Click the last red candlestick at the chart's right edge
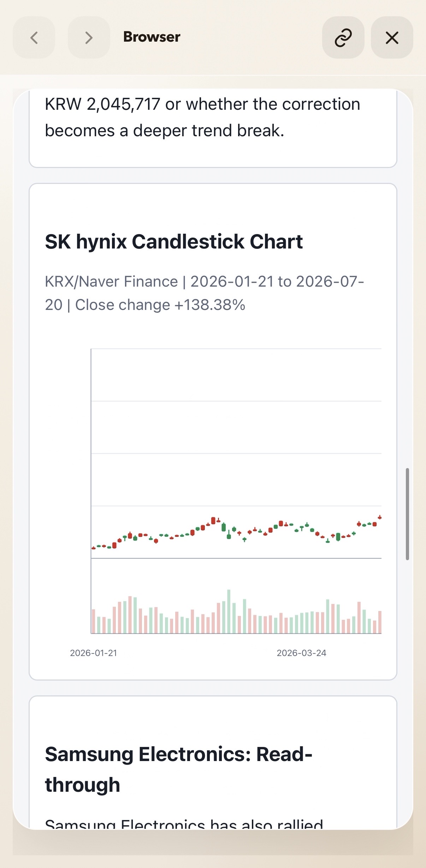 coord(380,517)
